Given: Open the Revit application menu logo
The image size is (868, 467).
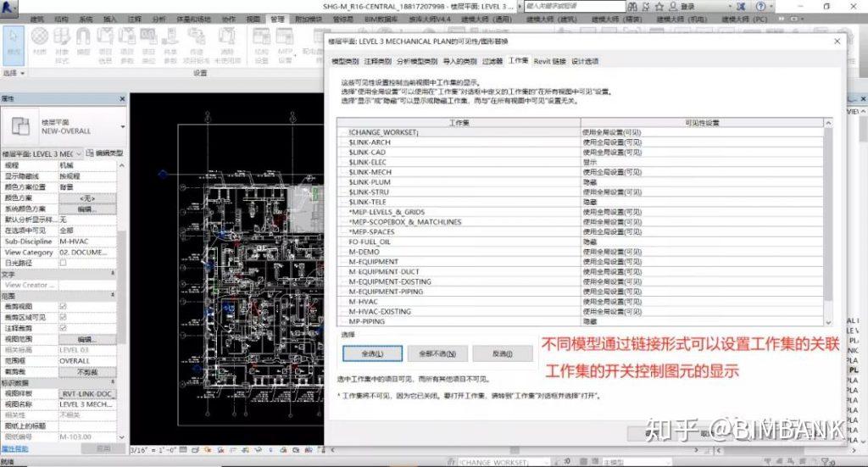Looking at the screenshot, I should pos(9,7).
